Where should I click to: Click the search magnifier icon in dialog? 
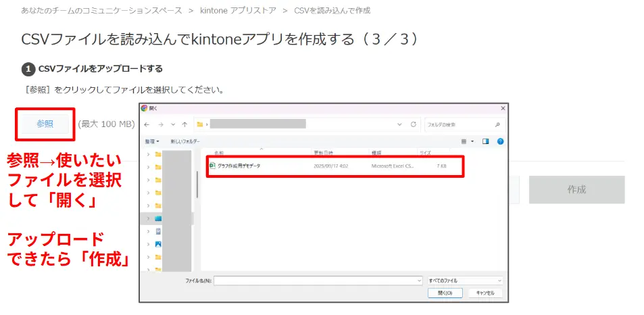tap(497, 125)
